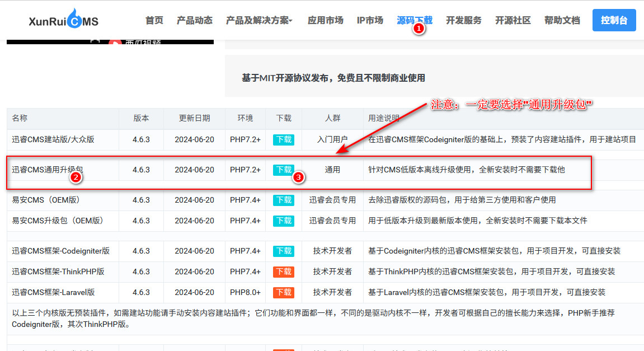The width and height of the screenshot is (644, 351).
Task: Download 迅睿CMS框架-Laravel版
Action: [283, 292]
